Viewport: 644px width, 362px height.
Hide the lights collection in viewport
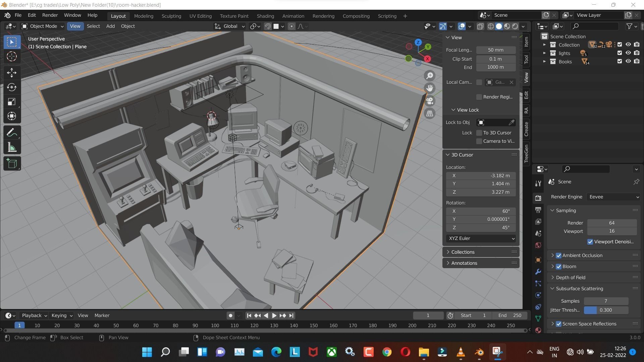[x=628, y=53]
